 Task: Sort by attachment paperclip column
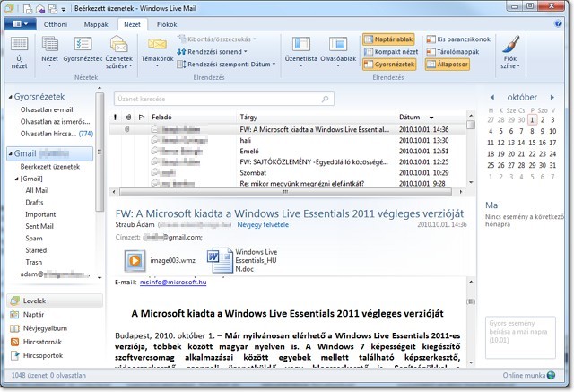(x=128, y=118)
